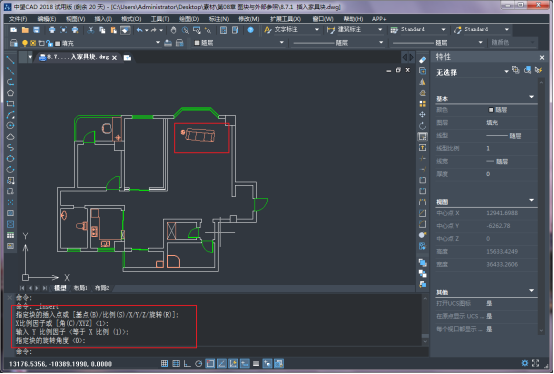Select the Move modify tool
The height and width of the screenshot is (374, 554).
tap(423, 115)
